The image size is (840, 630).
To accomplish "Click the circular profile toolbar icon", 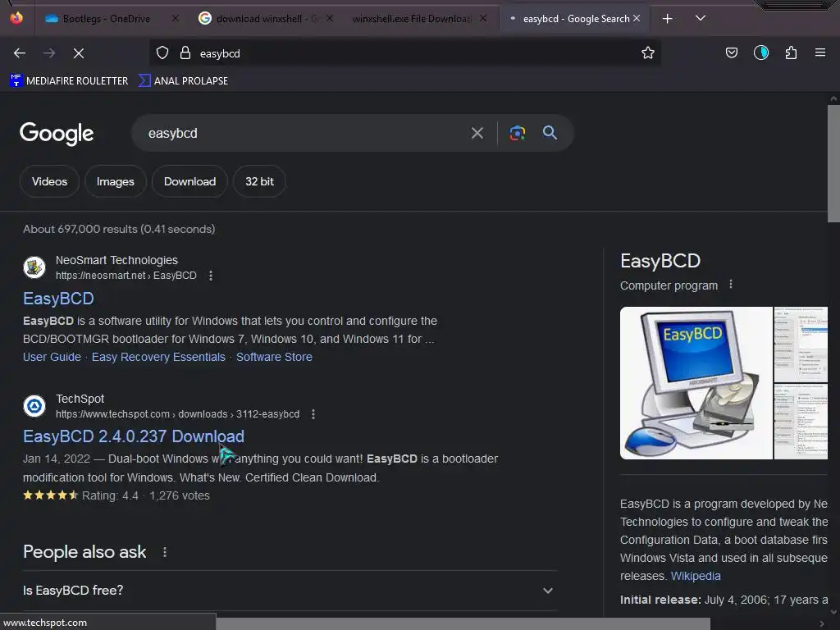I will pos(761,52).
